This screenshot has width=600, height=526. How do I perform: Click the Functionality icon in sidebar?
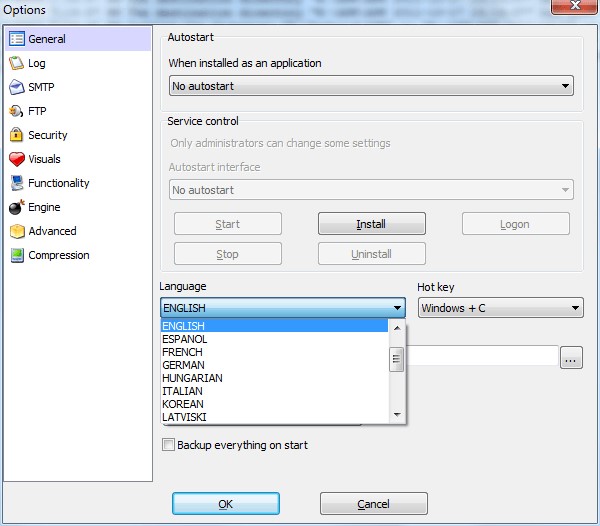[16, 183]
